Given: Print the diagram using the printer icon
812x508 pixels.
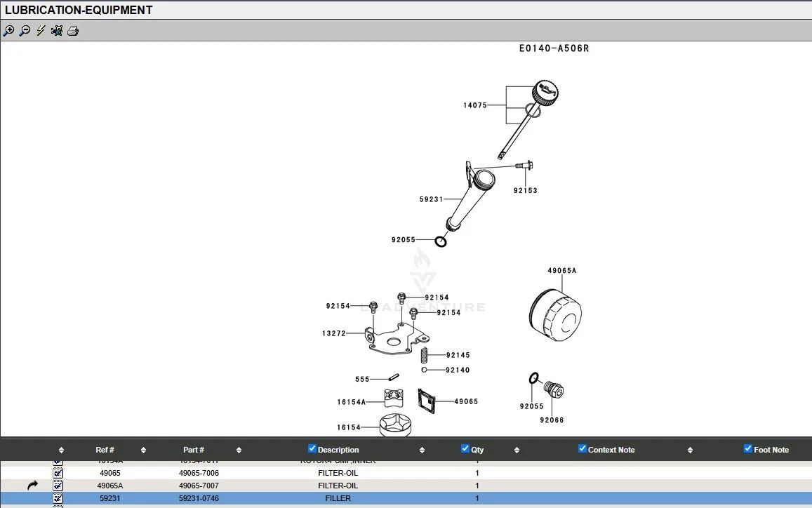Looking at the screenshot, I should pyautogui.click(x=73, y=31).
